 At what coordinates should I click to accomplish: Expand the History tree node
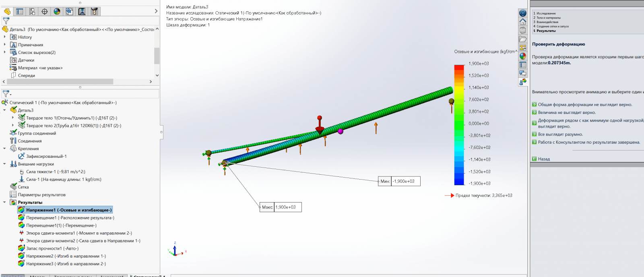5,37
